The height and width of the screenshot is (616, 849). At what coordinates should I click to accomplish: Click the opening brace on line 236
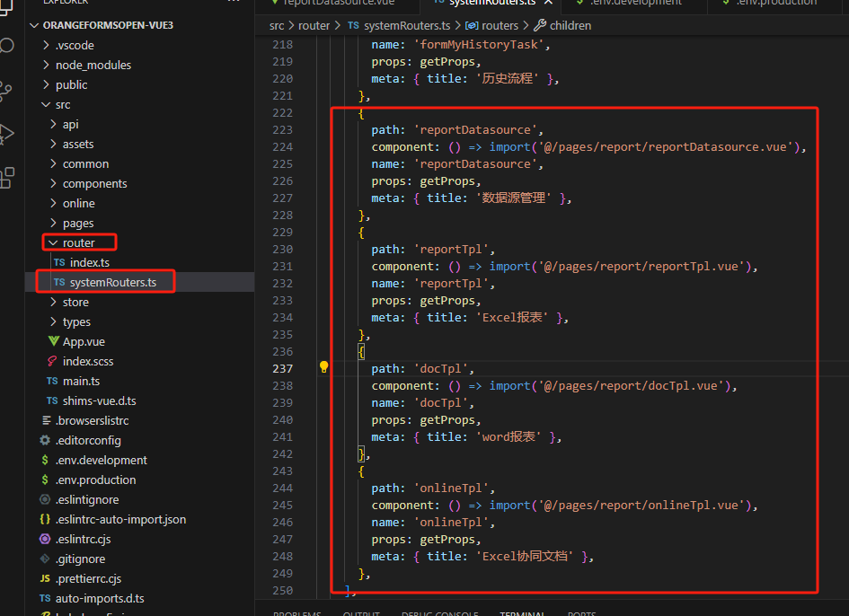click(362, 351)
